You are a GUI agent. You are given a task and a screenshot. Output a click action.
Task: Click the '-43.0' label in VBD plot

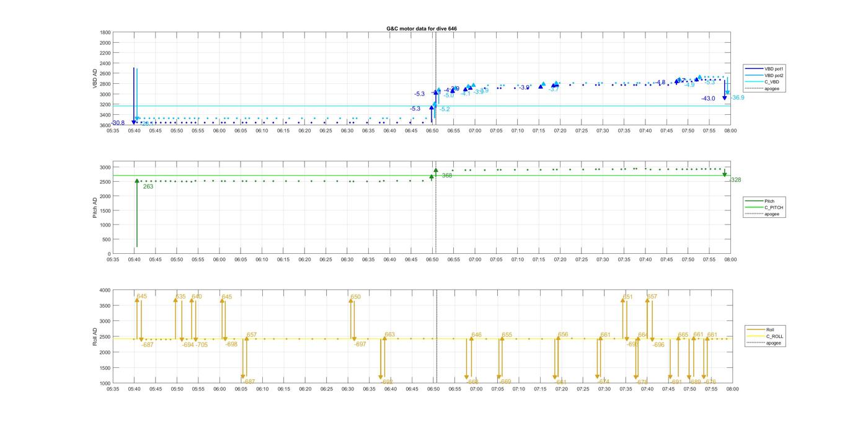[x=708, y=99]
